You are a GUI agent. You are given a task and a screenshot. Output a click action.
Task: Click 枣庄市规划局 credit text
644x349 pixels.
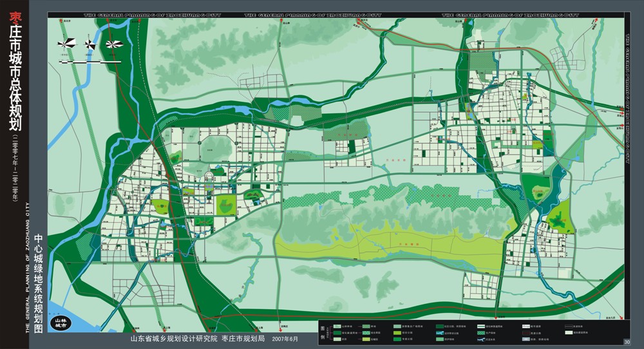[243, 339]
